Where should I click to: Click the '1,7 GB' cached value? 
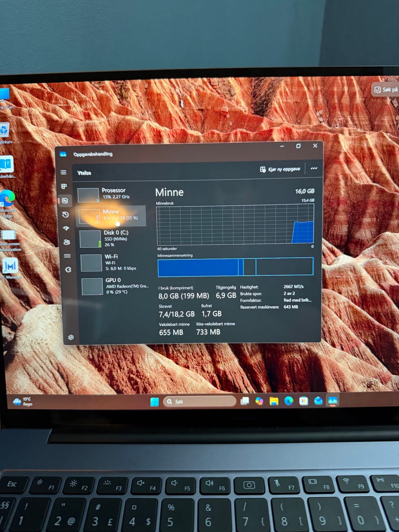coord(212,314)
